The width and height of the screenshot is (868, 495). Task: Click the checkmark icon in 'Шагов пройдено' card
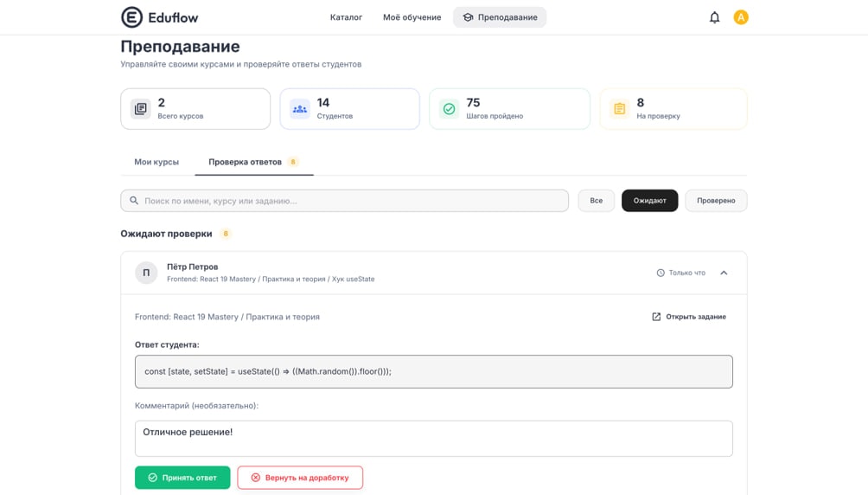[449, 109]
